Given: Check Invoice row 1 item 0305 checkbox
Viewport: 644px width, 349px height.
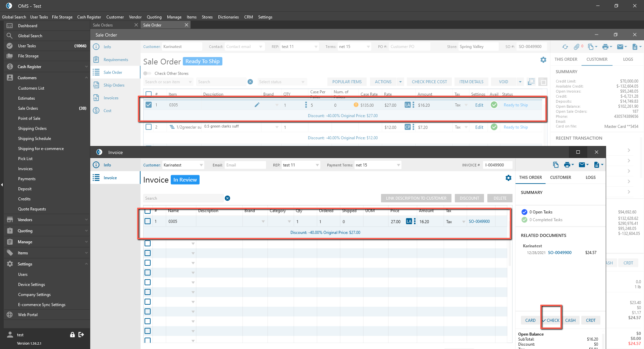Looking at the screenshot, I should pos(148,221).
